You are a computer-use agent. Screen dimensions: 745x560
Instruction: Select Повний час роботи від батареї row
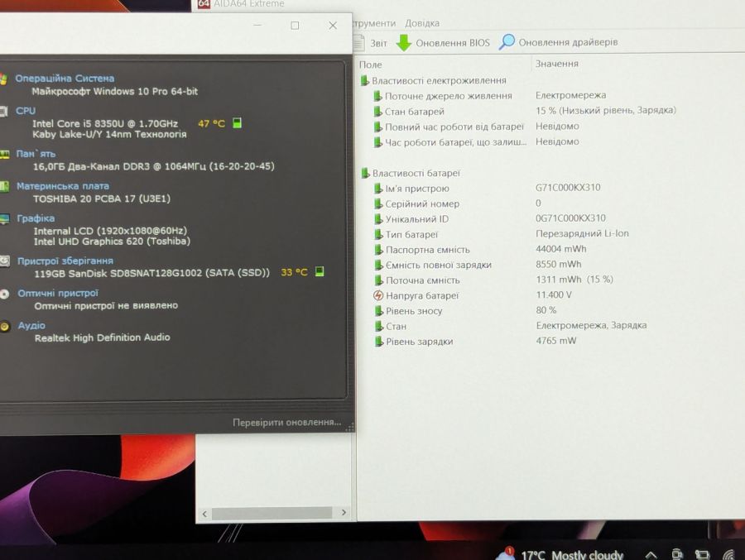pyautogui.click(x=449, y=127)
